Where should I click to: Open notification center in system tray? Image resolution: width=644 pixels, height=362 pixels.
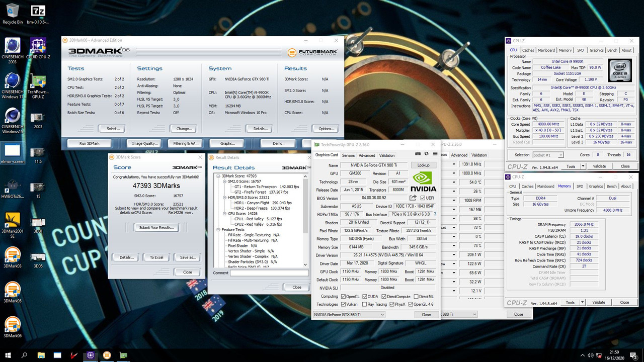pyautogui.click(x=633, y=355)
